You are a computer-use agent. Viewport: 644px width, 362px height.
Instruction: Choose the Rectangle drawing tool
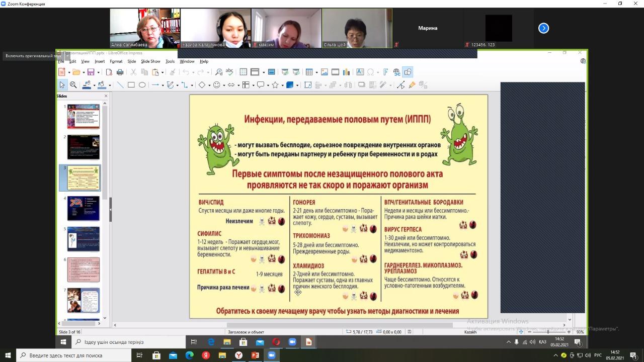pos(131,85)
